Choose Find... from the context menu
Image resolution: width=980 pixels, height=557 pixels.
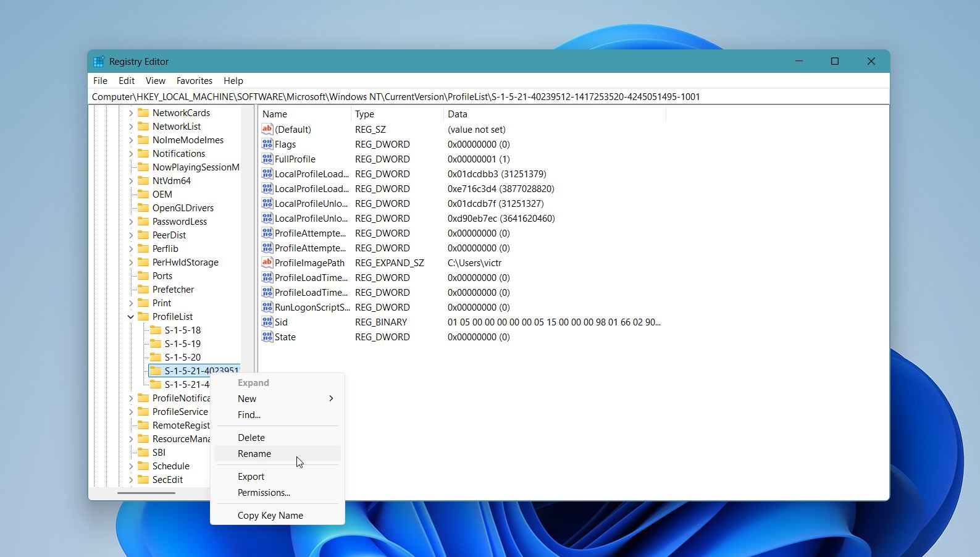click(277, 415)
